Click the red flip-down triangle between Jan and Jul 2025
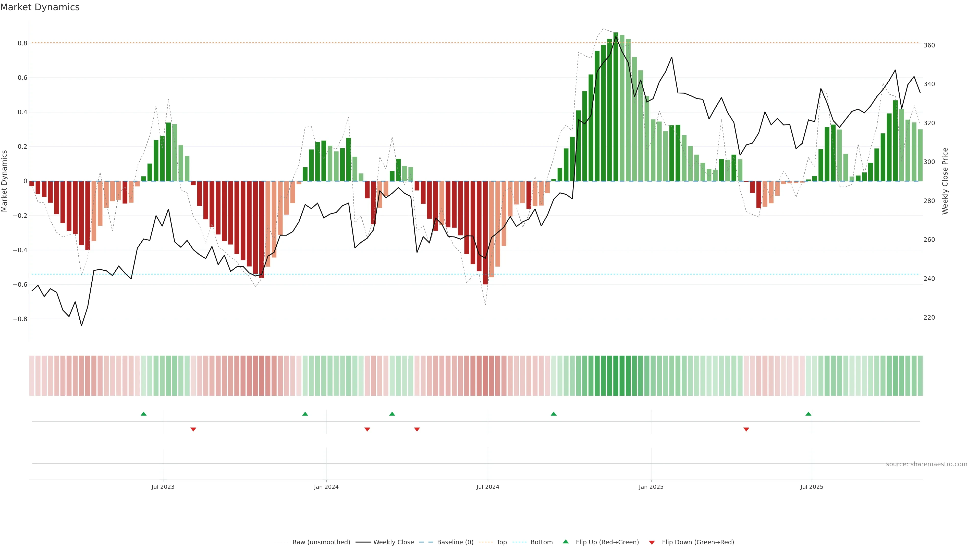This screenshot has width=980, height=551. point(746,429)
